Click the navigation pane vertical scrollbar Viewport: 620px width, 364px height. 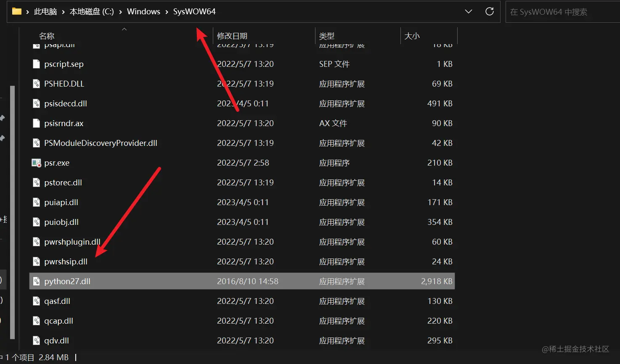coord(13,212)
